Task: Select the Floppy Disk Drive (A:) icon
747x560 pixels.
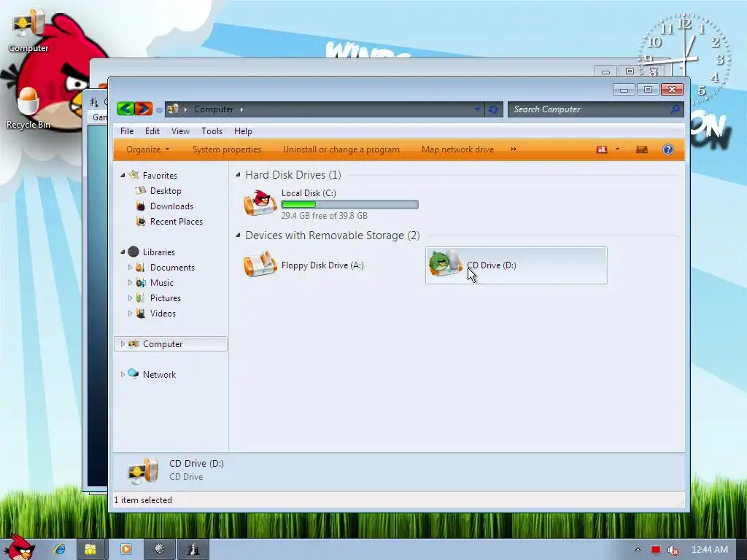Action: 260,264
